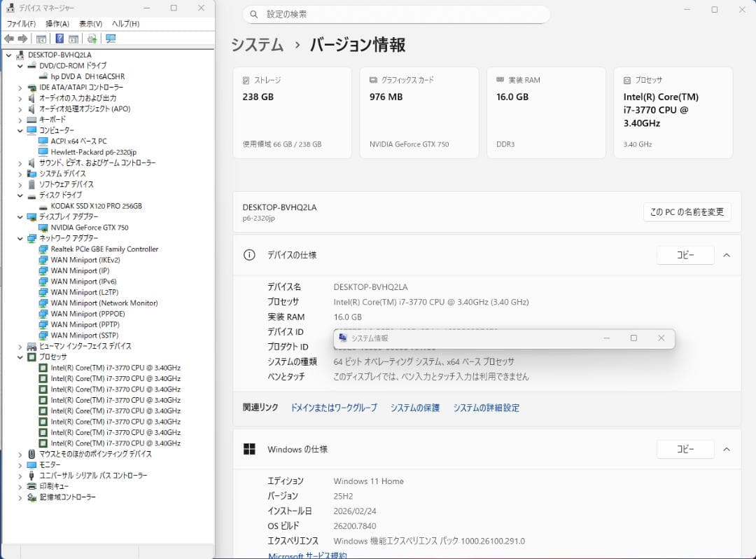Collapse the コンピューター node
The image size is (756, 559).
pos(20,130)
